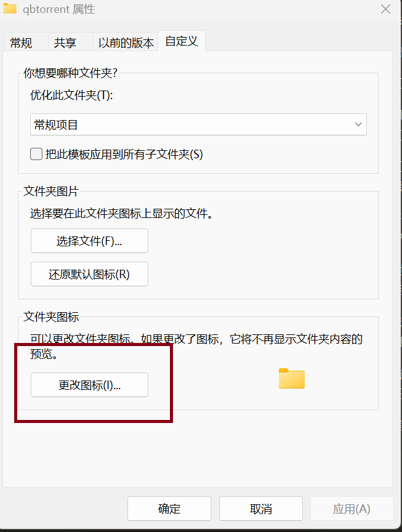Close the qbtorrent properties dialog
Screen dimensions: 402x532
[x=385, y=9]
